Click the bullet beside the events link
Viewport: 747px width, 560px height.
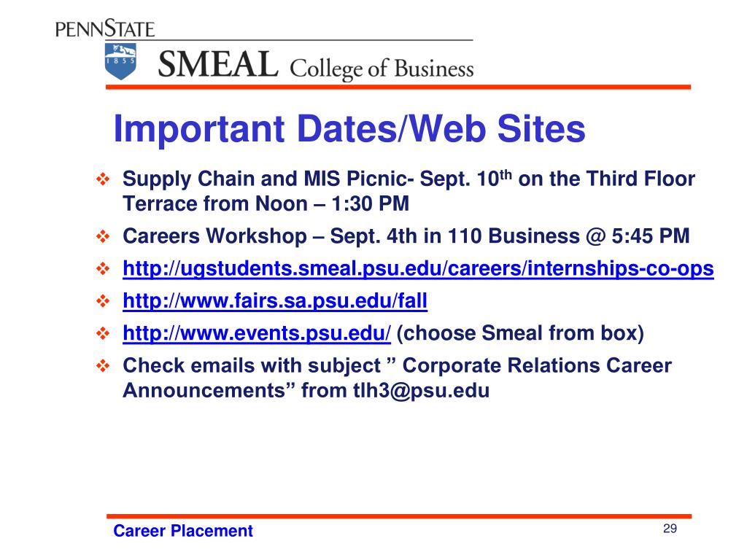(103, 333)
